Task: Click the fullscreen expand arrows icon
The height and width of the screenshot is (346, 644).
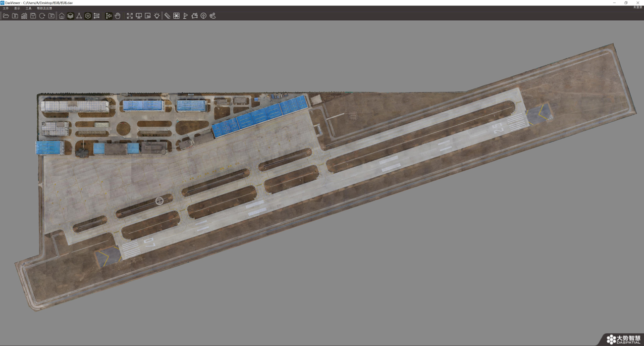Action: [130, 16]
